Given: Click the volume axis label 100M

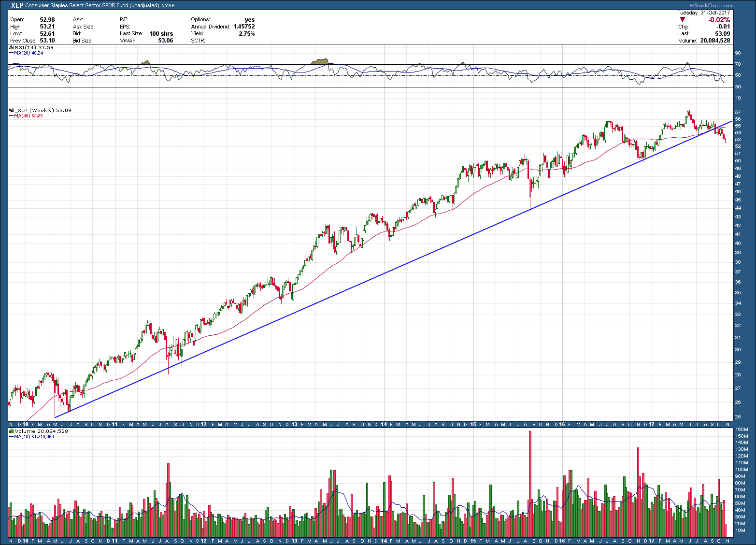Looking at the screenshot, I should [x=741, y=470].
